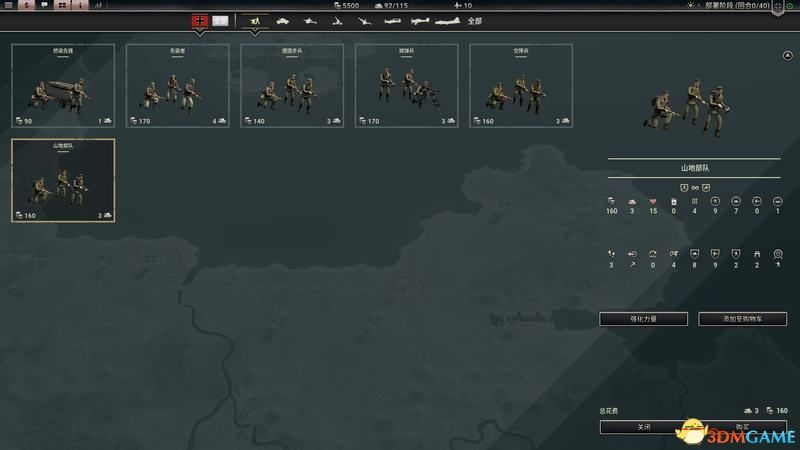The height and width of the screenshot is (450, 800).
Task: Click the 部署阶段 turn phase label
Action: (737, 5)
